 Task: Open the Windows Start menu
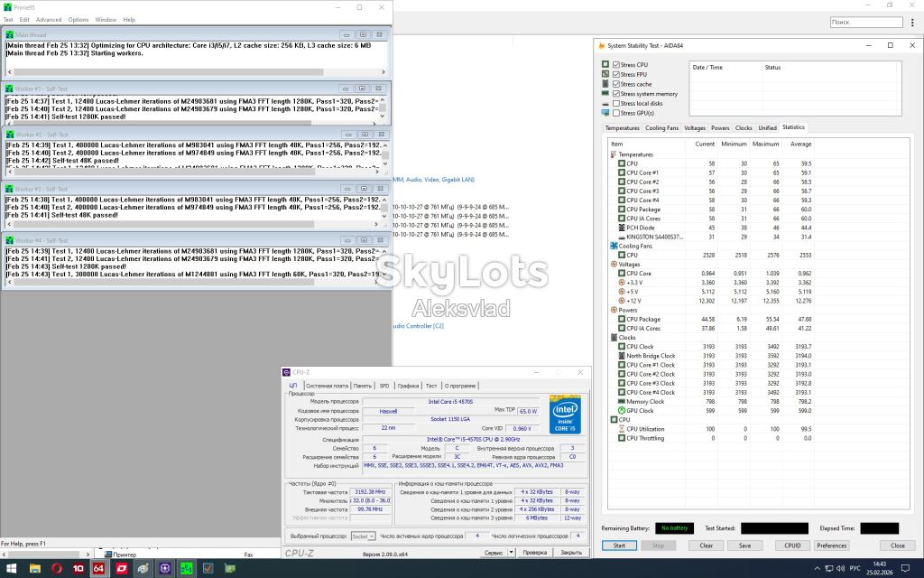pos(11,569)
